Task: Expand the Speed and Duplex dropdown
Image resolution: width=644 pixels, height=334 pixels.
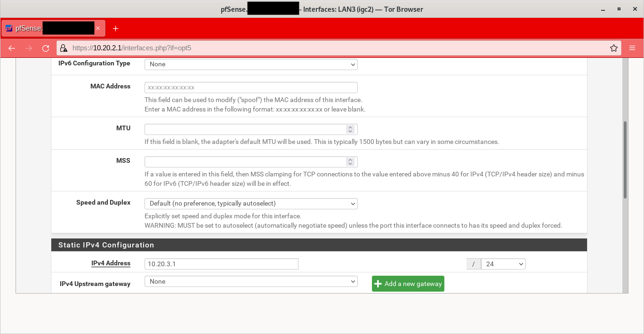Action: 250,203
